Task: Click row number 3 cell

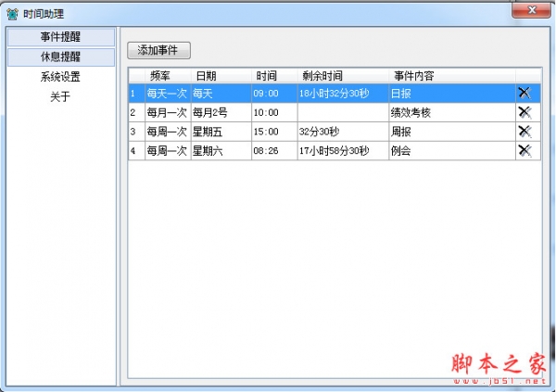Action: point(137,132)
